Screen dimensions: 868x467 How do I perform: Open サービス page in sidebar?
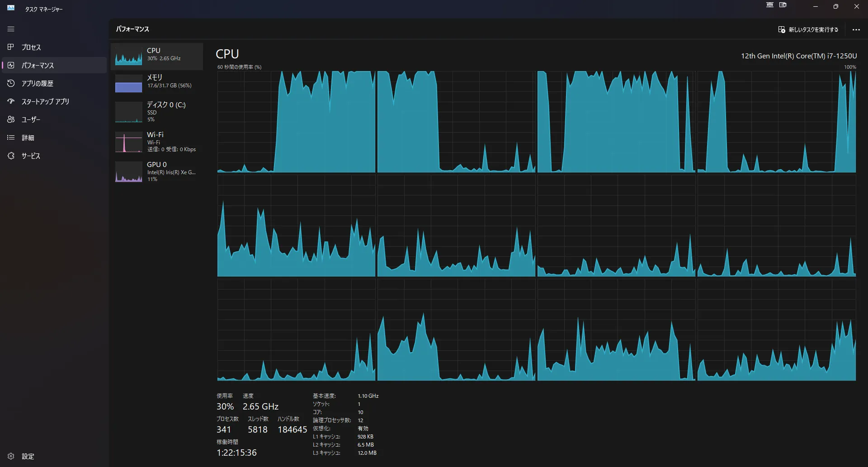31,156
